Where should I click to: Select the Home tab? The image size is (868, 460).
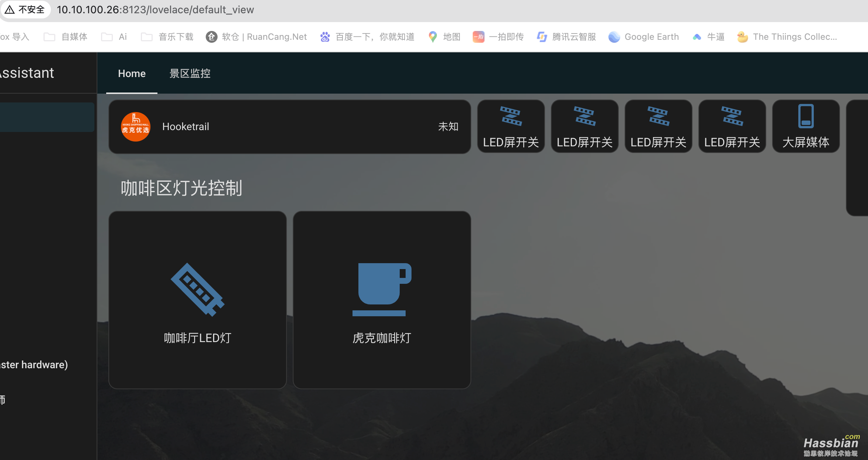tap(131, 73)
